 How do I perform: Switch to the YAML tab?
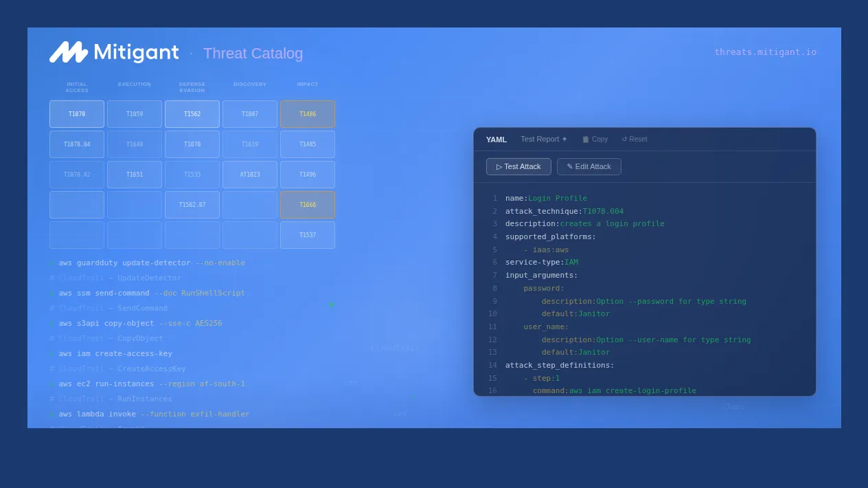point(496,140)
